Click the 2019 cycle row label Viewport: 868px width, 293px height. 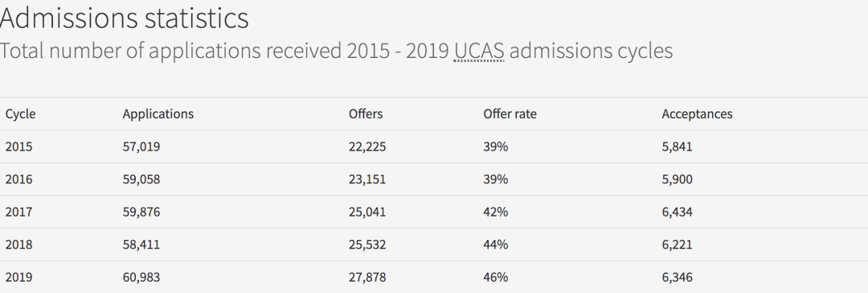[x=18, y=277]
